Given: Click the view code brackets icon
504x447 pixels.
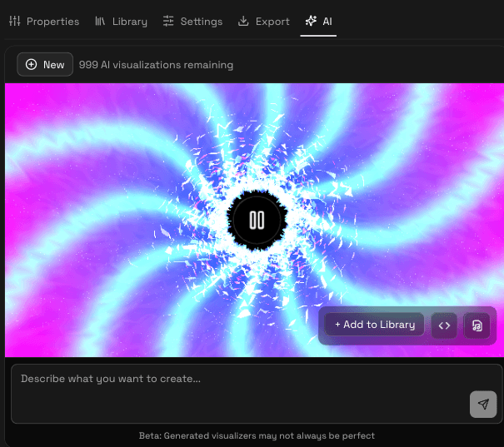Looking at the screenshot, I should point(444,325).
